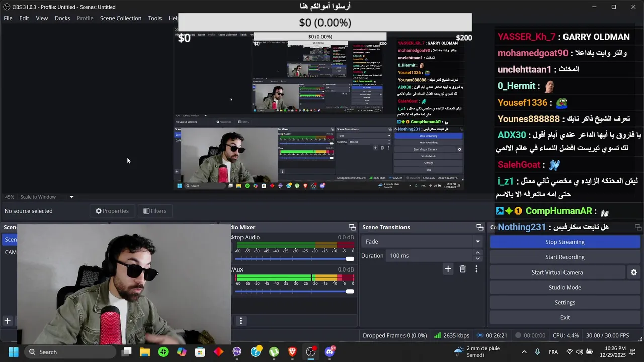Image resolution: width=644 pixels, height=362 pixels.
Task: Open Discord from the taskbar
Action: pos(330,352)
